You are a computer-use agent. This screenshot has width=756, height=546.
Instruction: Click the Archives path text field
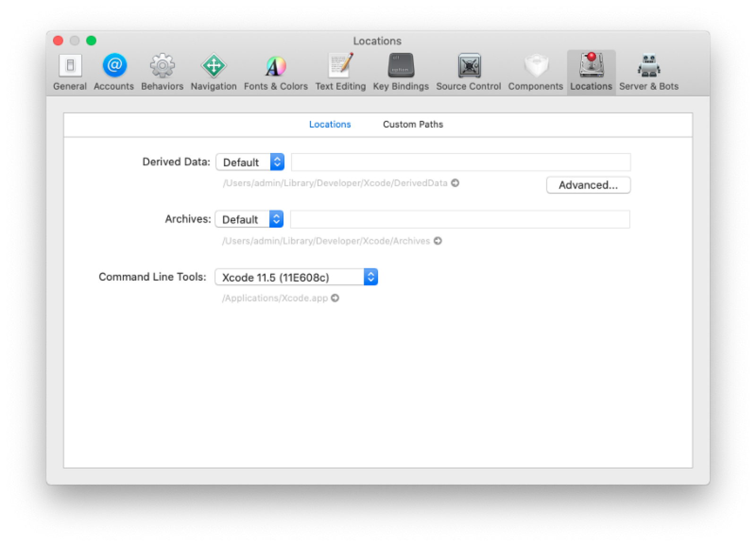click(x=460, y=219)
